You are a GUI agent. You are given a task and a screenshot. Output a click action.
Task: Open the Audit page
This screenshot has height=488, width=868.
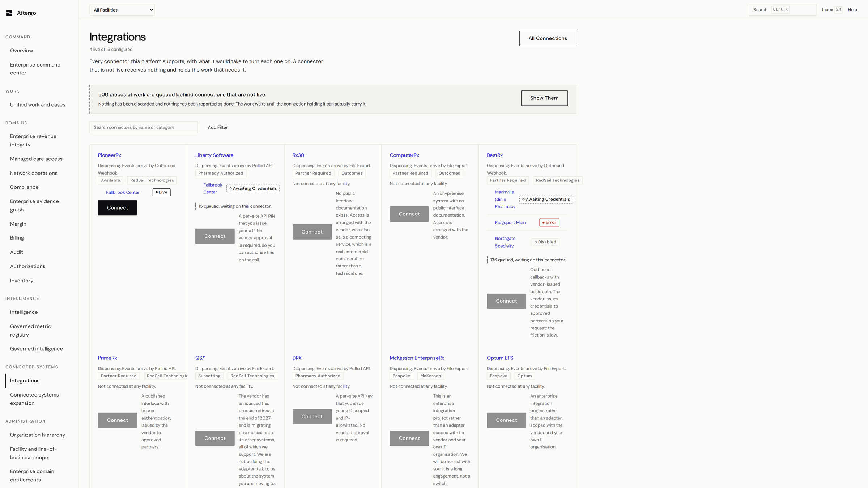[x=17, y=252]
